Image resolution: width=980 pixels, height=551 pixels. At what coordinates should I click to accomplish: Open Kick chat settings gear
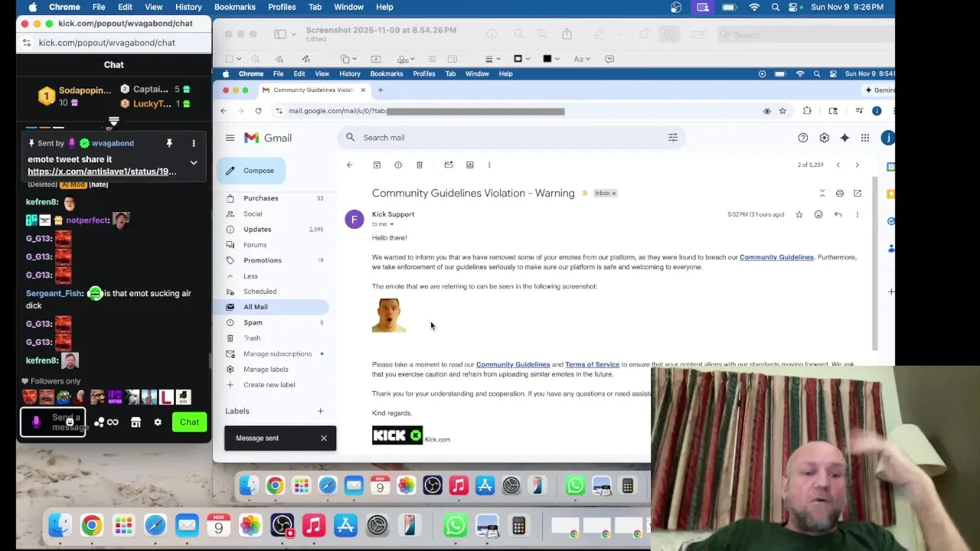coord(158,422)
